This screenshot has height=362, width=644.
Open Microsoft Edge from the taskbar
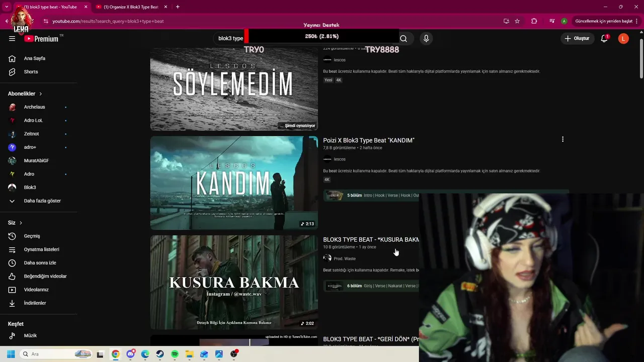coord(145,354)
